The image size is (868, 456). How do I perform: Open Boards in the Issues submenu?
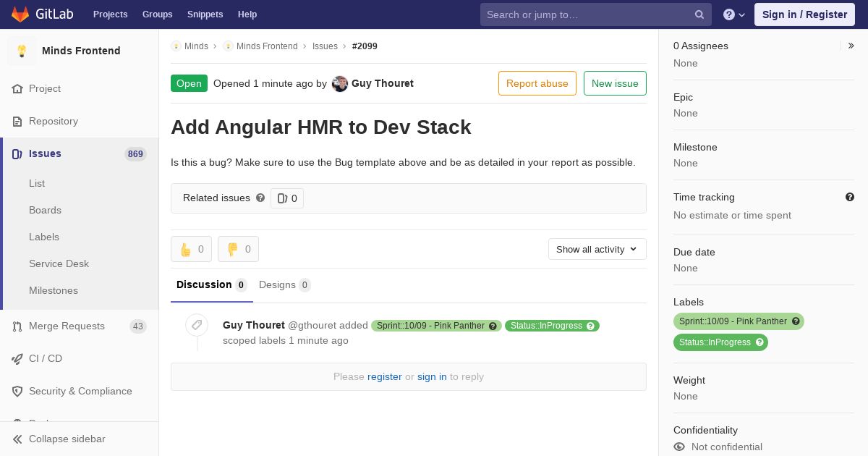click(x=45, y=210)
